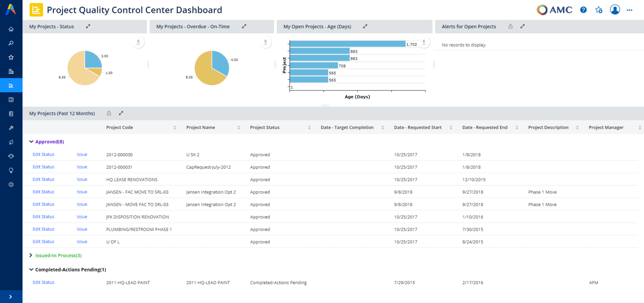Collapse the Approved(8) group
644x303 pixels.
tap(31, 142)
